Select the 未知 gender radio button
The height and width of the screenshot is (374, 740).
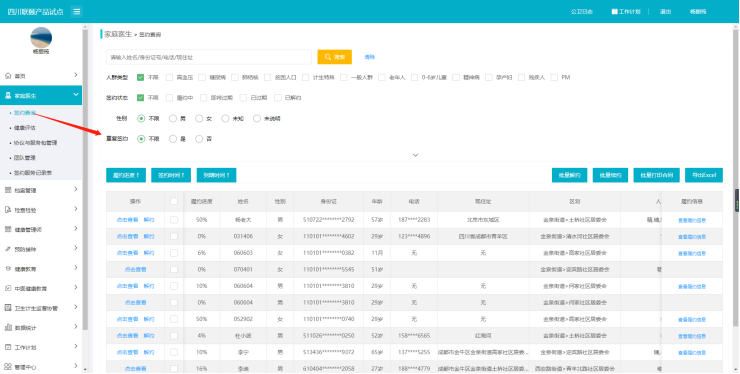click(x=225, y=119)
